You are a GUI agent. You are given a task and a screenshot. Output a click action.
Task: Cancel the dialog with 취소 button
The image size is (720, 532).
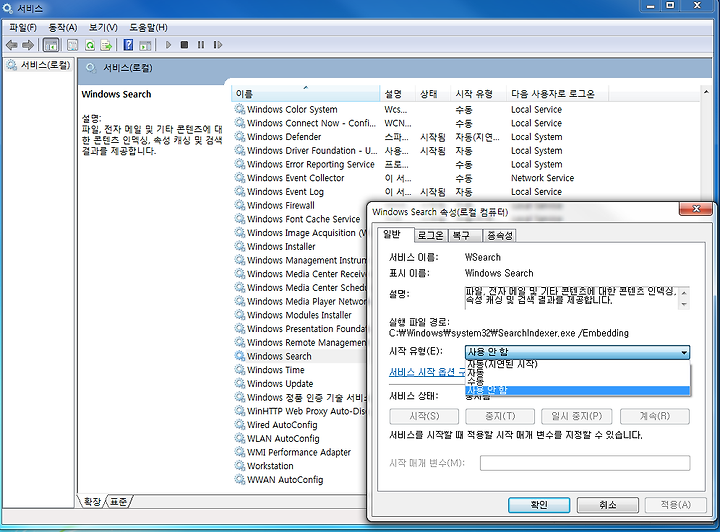608,505
